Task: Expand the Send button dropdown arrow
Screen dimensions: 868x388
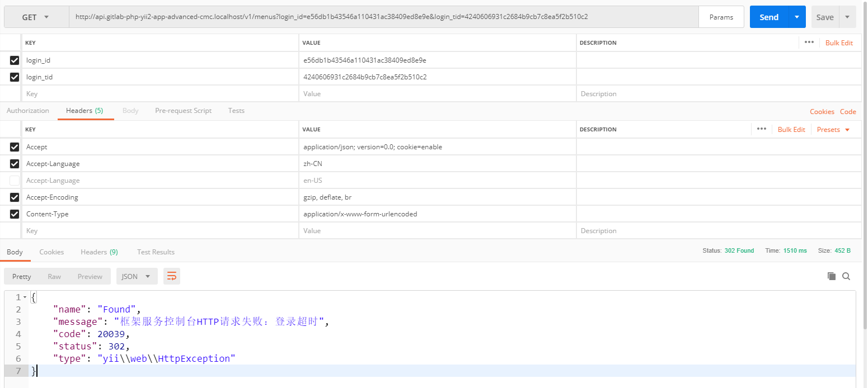Action: [x=797, y=17]
